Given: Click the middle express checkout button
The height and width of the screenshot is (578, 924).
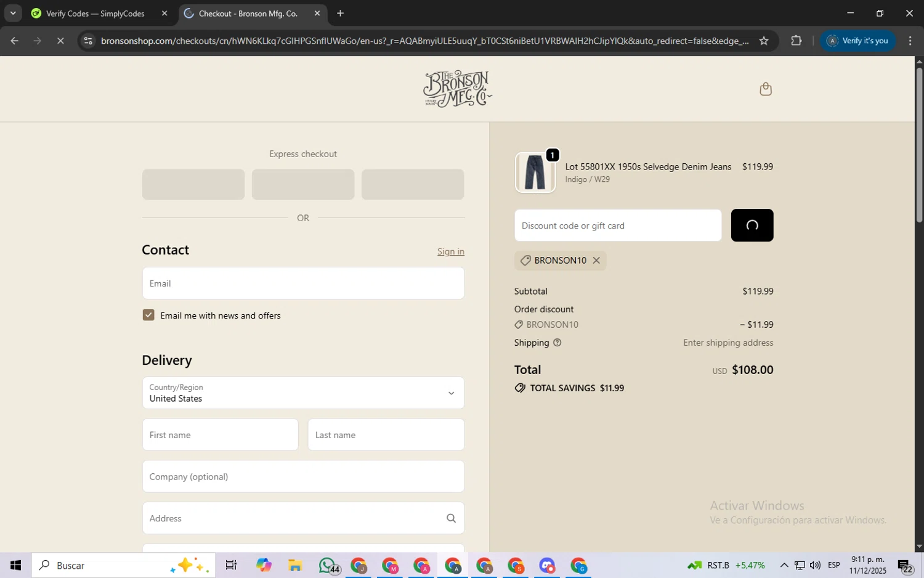Looking at the screenshot, I should 303,184.
